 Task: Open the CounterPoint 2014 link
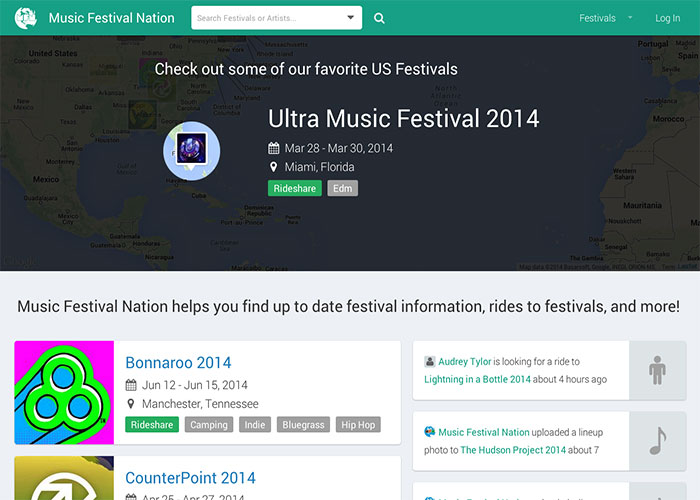point(190,478)
